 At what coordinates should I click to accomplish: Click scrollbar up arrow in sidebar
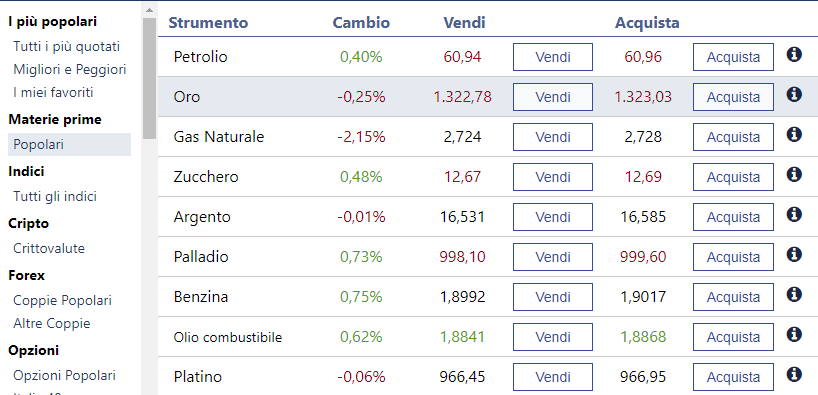click(x=149, y=10)
